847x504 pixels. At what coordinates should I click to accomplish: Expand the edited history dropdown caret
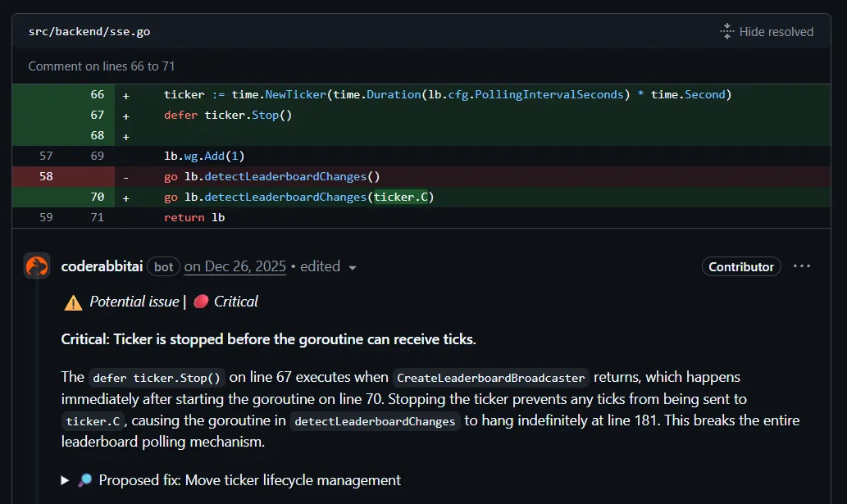pyautogui.click(x=353, y=266)
